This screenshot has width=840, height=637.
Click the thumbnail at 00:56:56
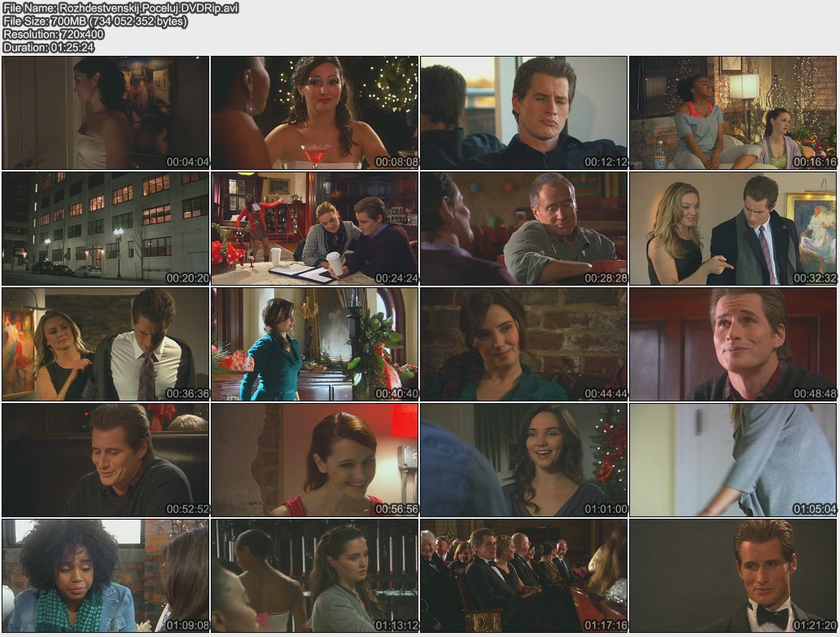pyautogui.click(x=315, y=460)
